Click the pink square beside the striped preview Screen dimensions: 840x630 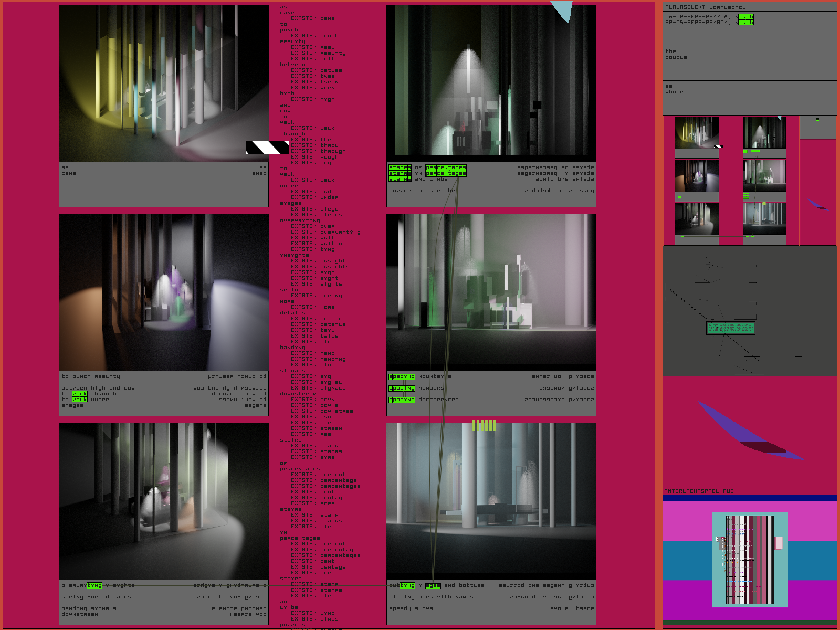pos(779,542)
